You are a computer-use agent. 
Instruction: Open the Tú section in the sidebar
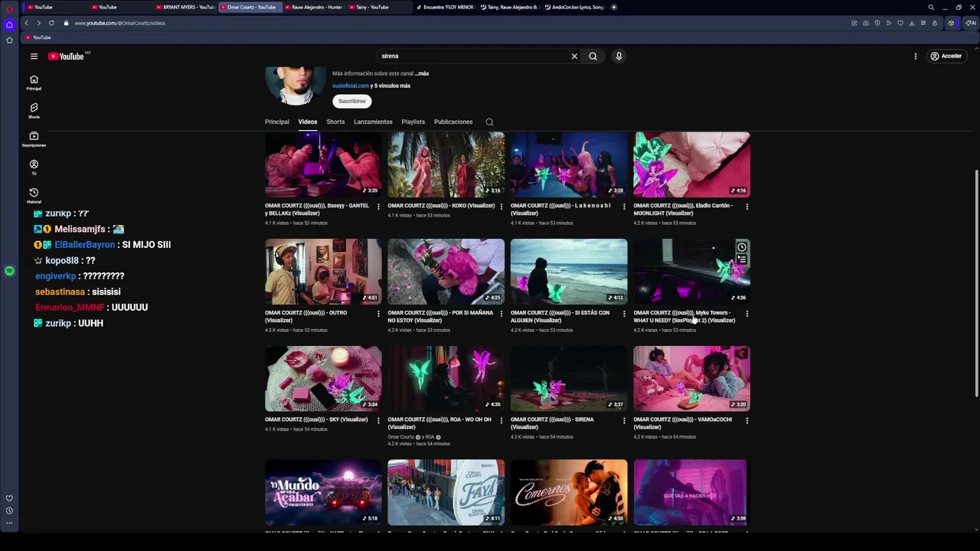tap(34, 168)
